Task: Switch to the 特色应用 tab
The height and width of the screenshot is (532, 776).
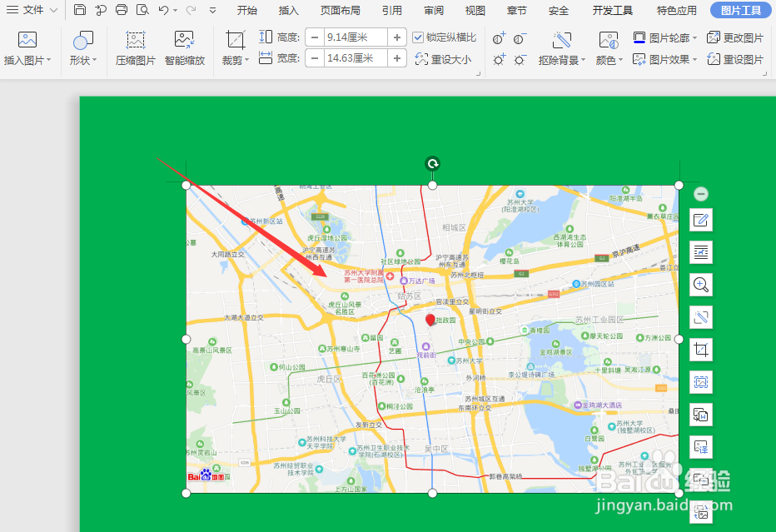Action: coord(677,10)
